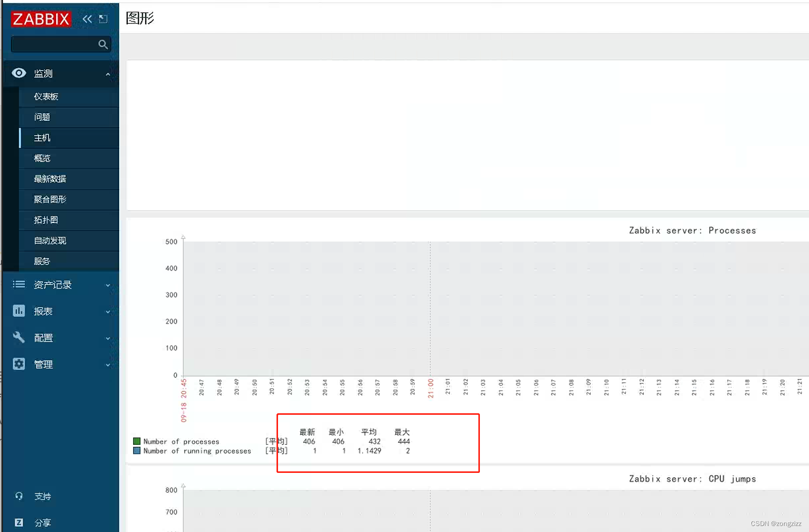Open 服务 services page
This screenshot has height=532, width=809.
69,261
